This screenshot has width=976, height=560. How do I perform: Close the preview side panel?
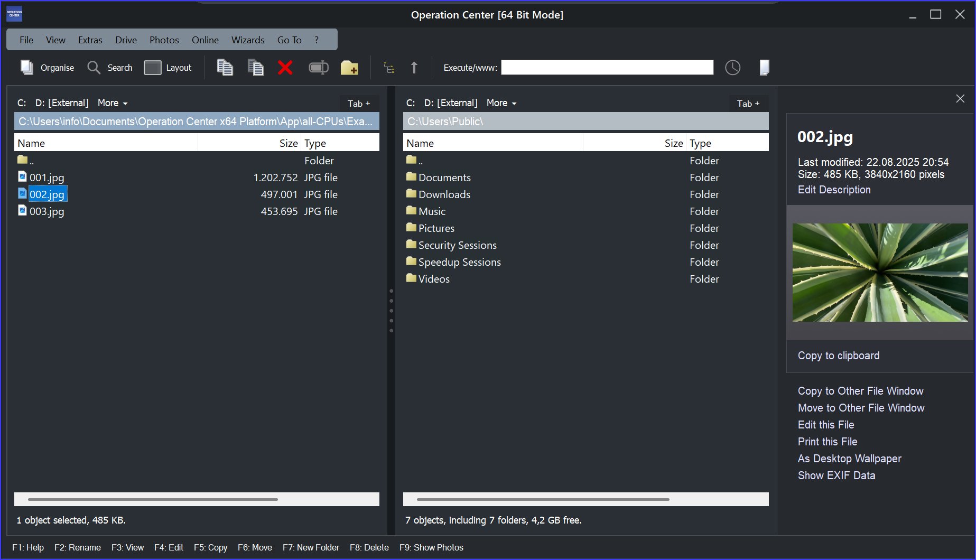coord(960,99)
